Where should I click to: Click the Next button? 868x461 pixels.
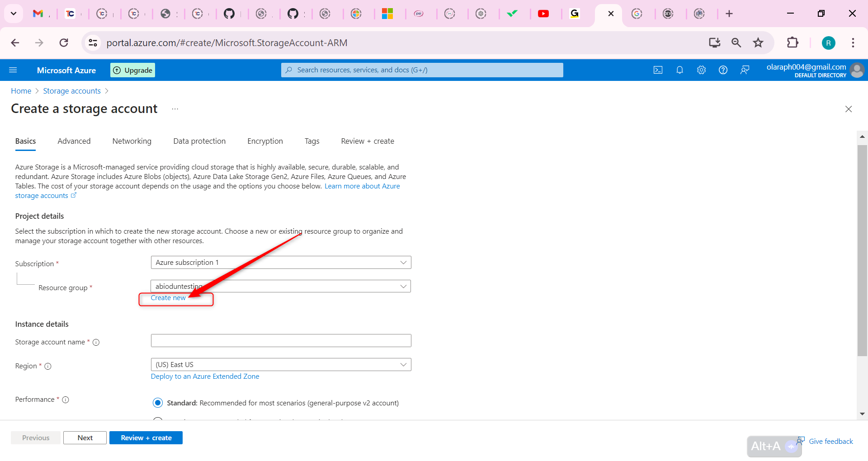pyautogui.click(x=85, y=438)
